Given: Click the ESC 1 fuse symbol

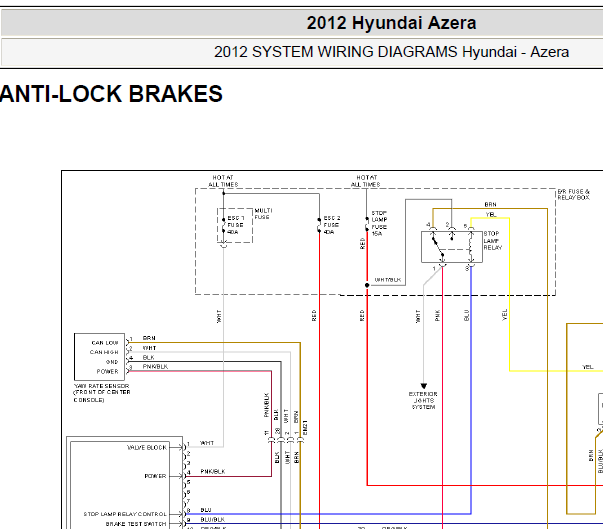Looking at the screenshot, I should coord(223,225).
